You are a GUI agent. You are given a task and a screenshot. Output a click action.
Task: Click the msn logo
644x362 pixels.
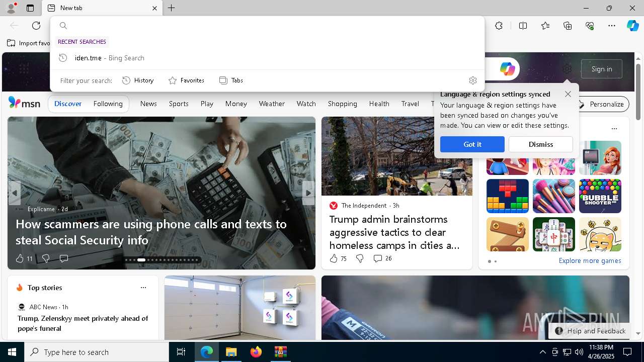click(24, 103)
